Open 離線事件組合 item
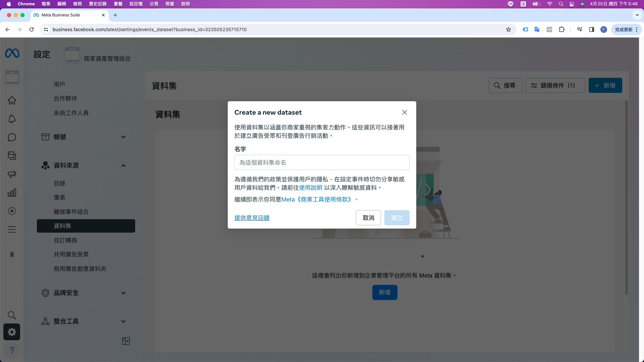 [x=71, y=212]
